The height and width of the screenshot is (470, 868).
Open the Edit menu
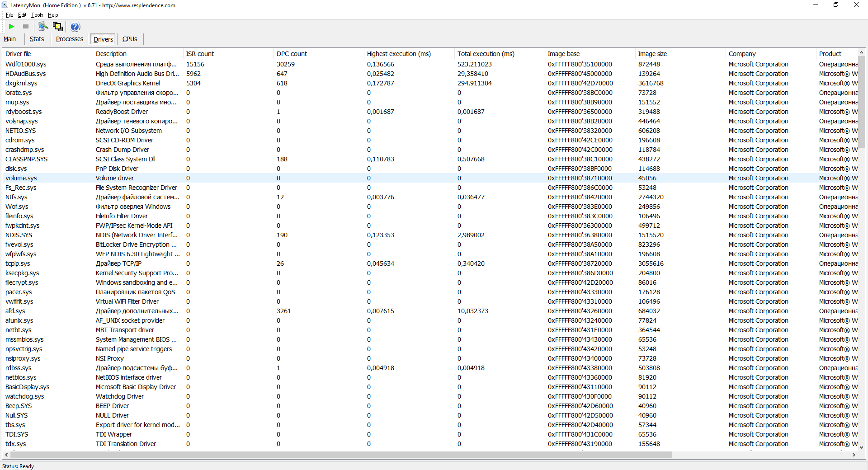pos(22,15)
